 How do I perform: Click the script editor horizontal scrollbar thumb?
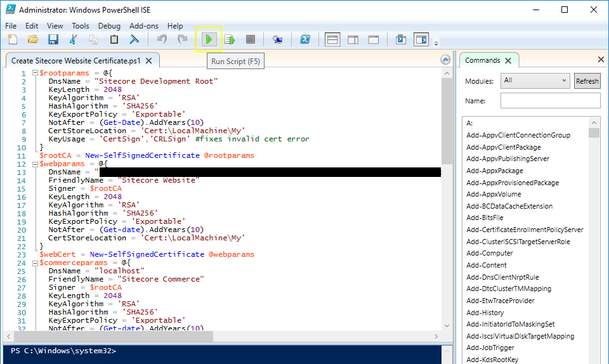point(113,337)
